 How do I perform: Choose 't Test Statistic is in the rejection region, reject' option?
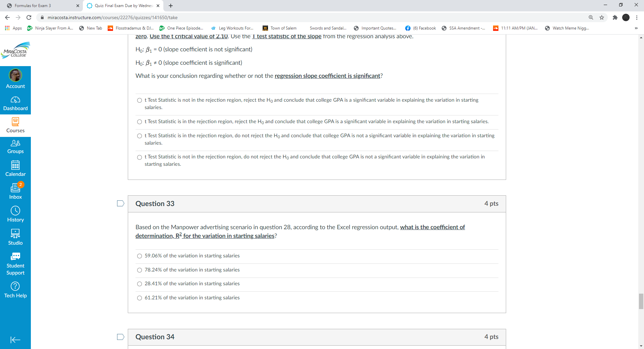pos(139,122)
